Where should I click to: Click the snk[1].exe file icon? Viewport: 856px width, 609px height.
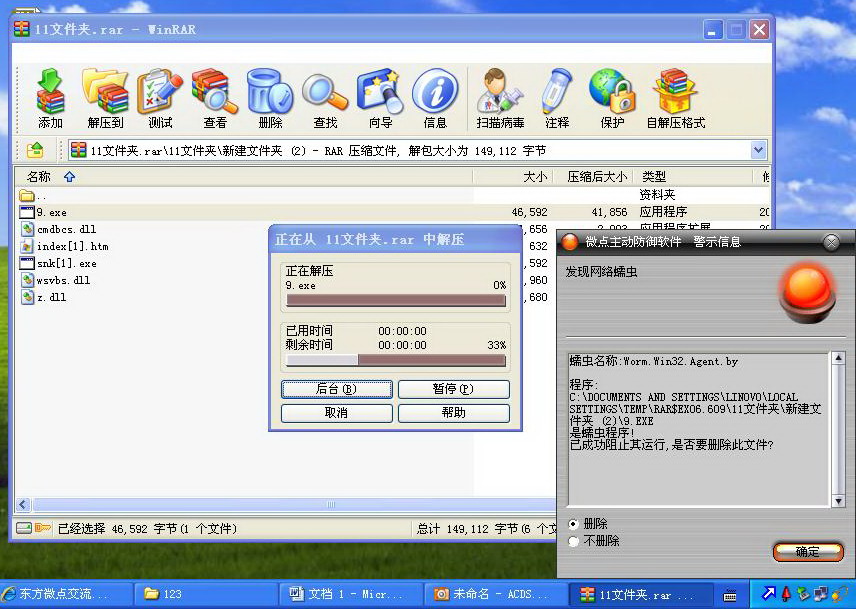coord(27,263)
